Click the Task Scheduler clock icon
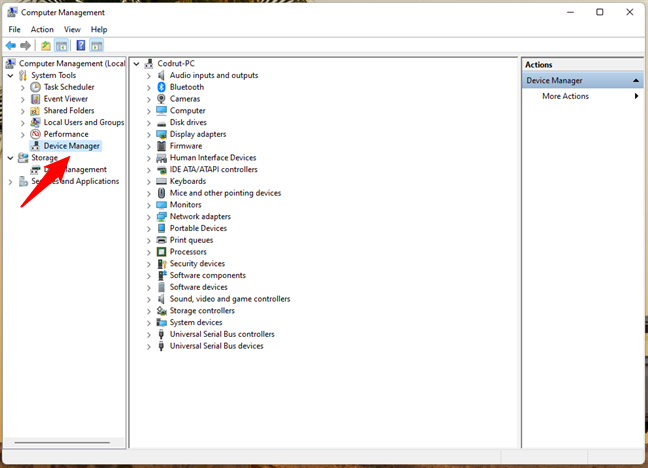This screenshot has height=468, width=648. (36, 87)
